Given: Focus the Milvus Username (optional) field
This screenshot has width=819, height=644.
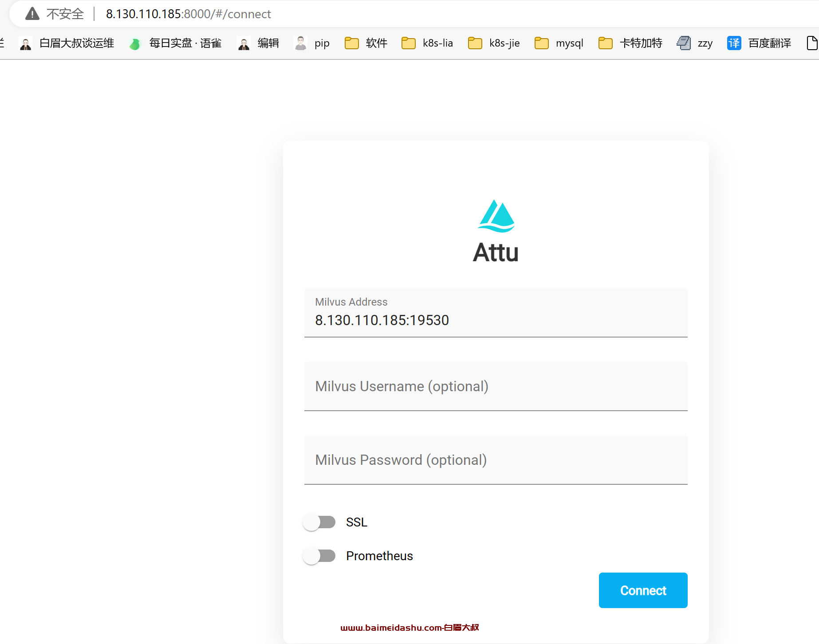Looking at the screenshot, I should click(x=496, y=386).
